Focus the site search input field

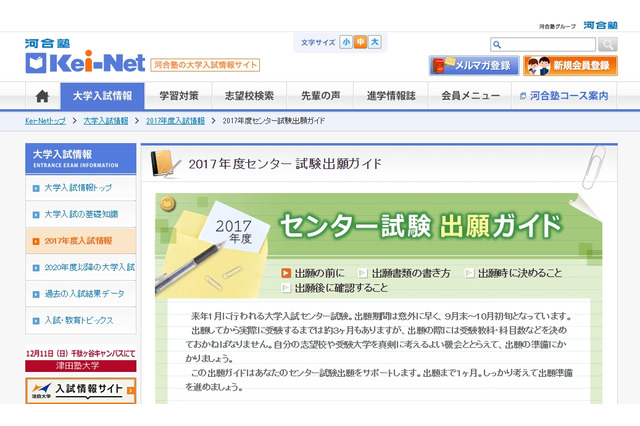click(x=543, y=44)
